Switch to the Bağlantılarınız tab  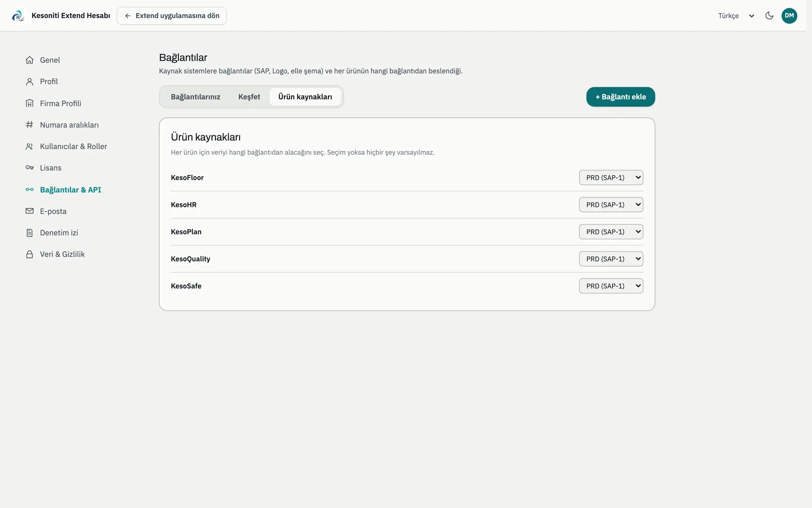click(195, 97)
